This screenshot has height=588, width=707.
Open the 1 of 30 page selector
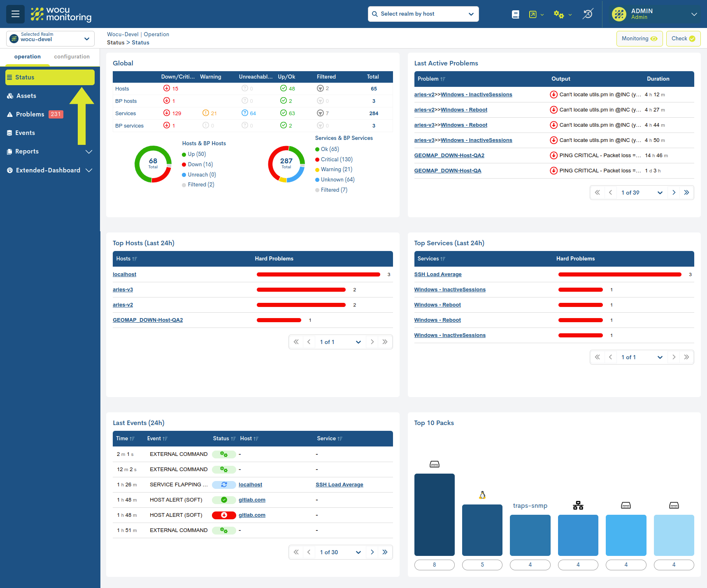340,552
